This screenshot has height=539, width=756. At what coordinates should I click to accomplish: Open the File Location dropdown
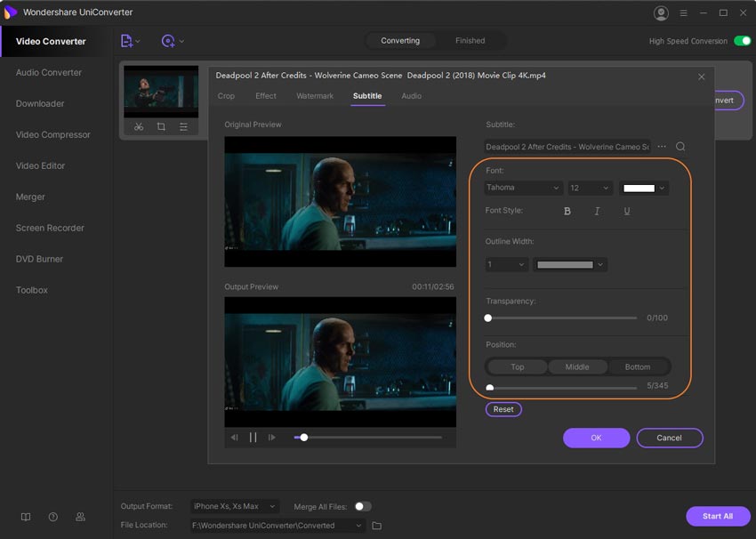[277, 526]
